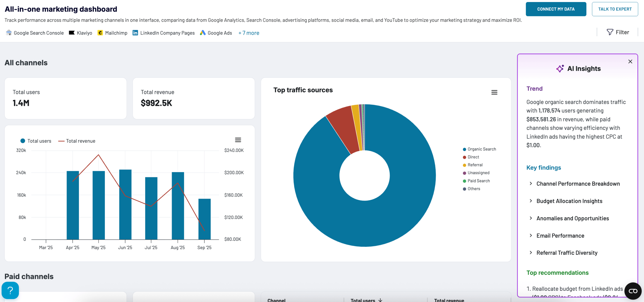The image size is (644, 302).
Task: Click the LinkedIn Company Pages icon
Action: coord(135,33)
